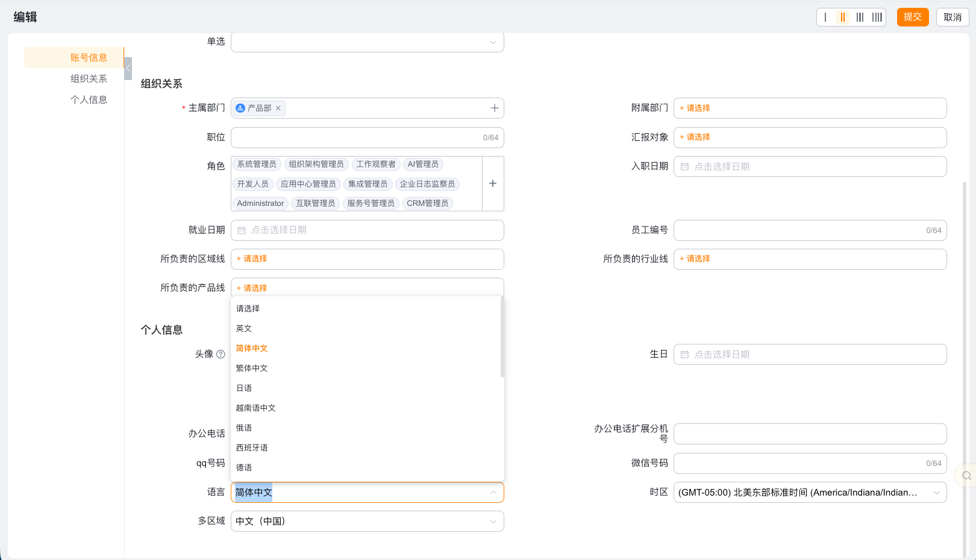Click the 职位 input field
The height and width of the screenshot is (560, 976).
point(368,137)
